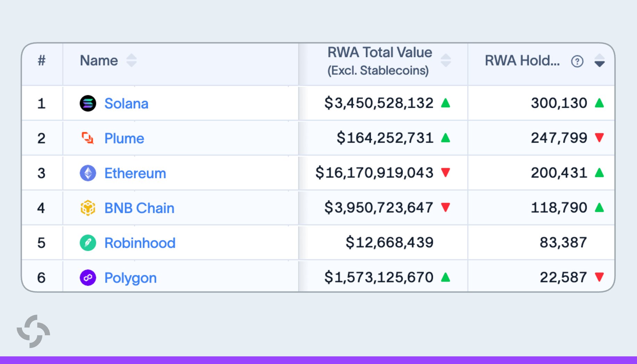Toggle RWA Holders descending sort arrow
The image size is (637, 364).
[599, 60]
